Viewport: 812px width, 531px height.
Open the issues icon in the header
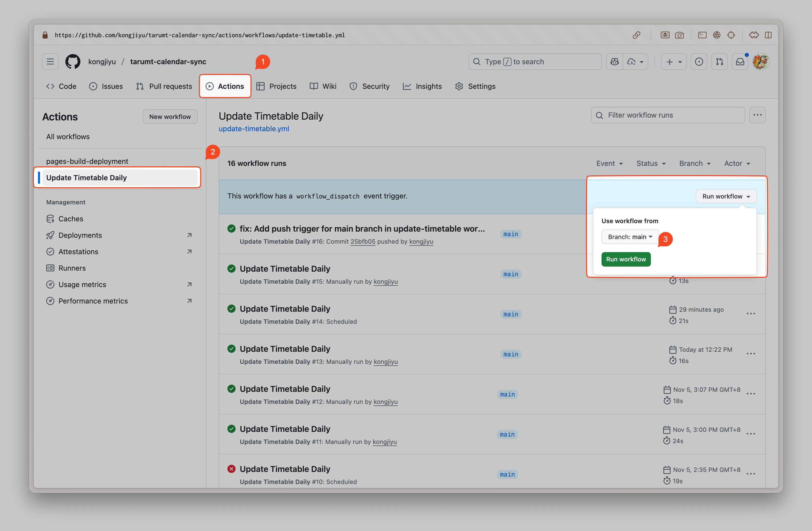(x=699, y=62)
